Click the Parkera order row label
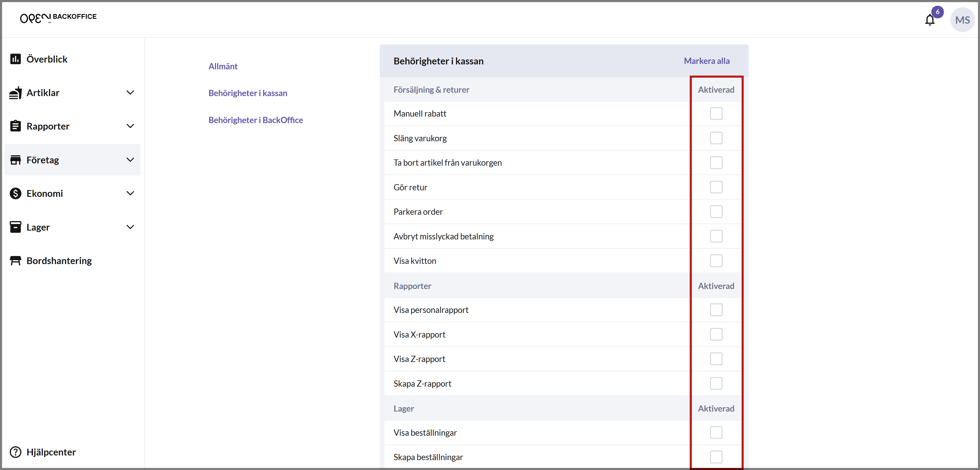Screen dimensions: 980x470 tap(418, 212)
